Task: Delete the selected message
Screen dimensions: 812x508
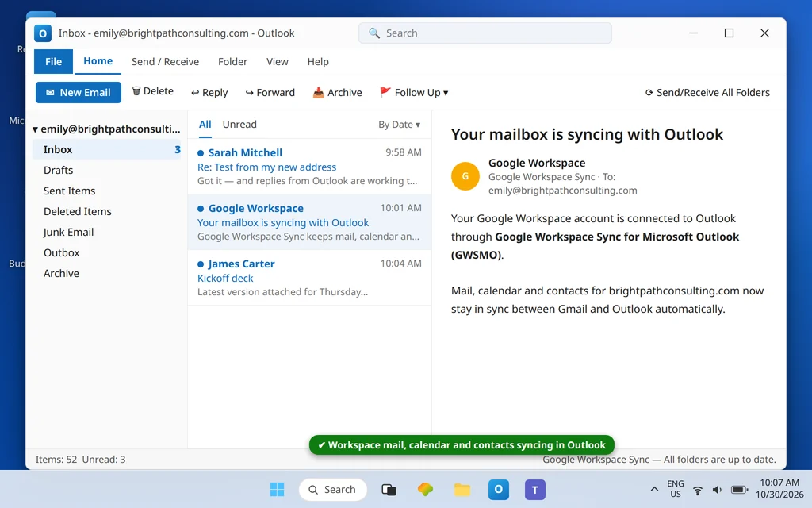Action: [x=153, y=91]
